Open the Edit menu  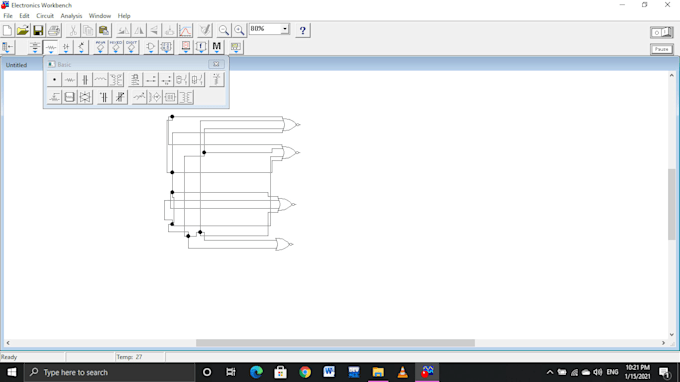pyautogui.click(x=24, y=16)
